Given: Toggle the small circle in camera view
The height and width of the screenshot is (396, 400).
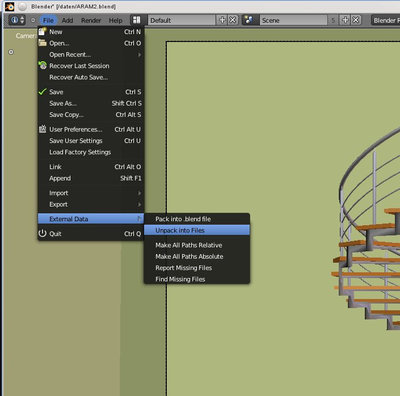Looking at the screenshot, I should (x=11, y=52).
